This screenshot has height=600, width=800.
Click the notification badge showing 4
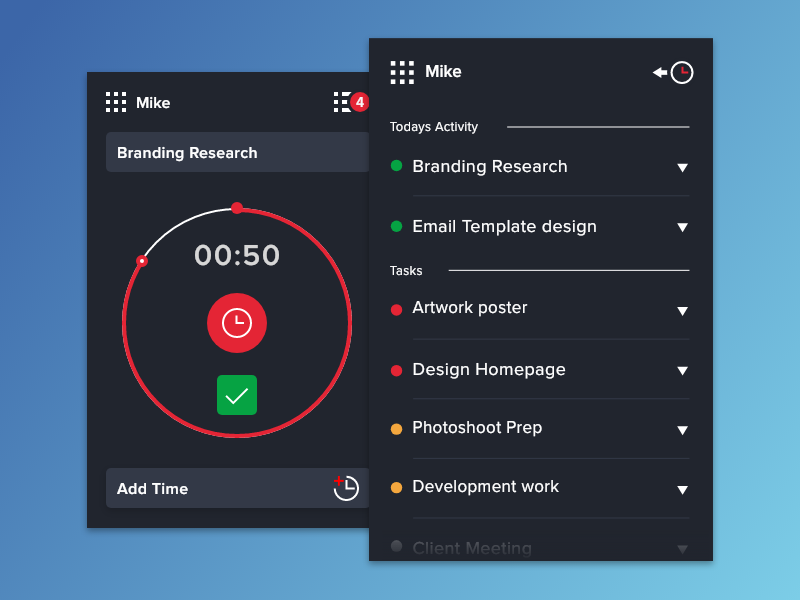[x=359, y=101]
